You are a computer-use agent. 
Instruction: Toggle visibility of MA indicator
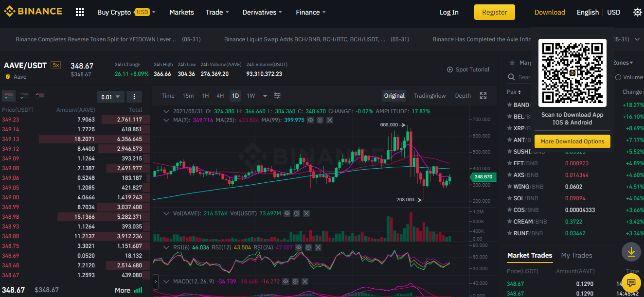coord(310,120)
